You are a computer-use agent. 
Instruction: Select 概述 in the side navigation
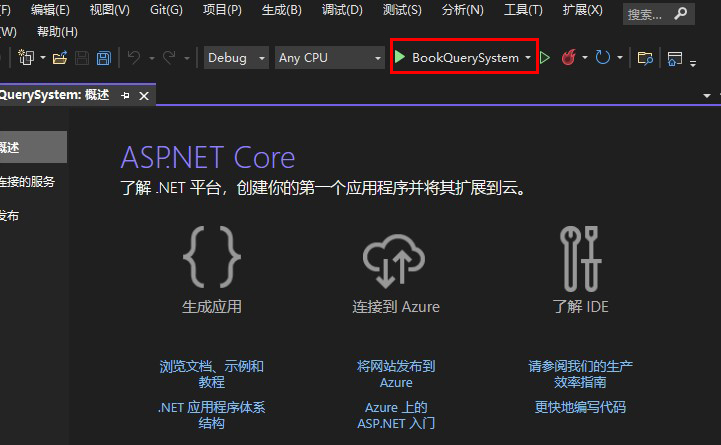pyautogui.click(x=33, y=147)
